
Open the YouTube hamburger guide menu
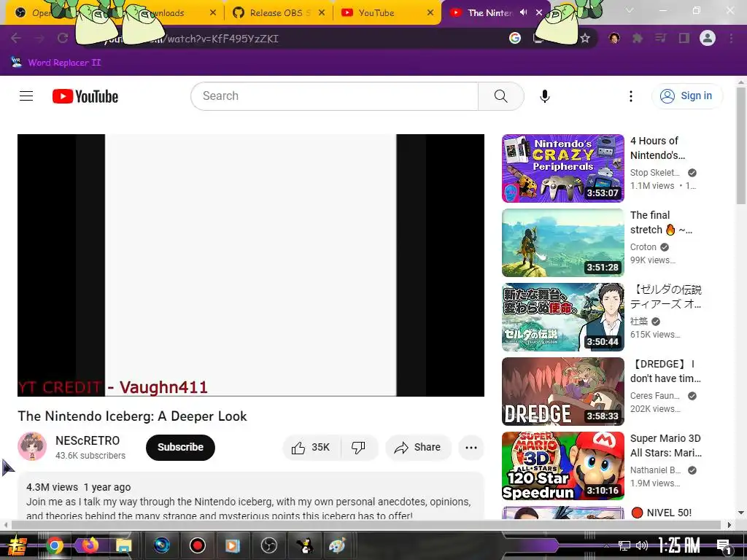[26, 96]
